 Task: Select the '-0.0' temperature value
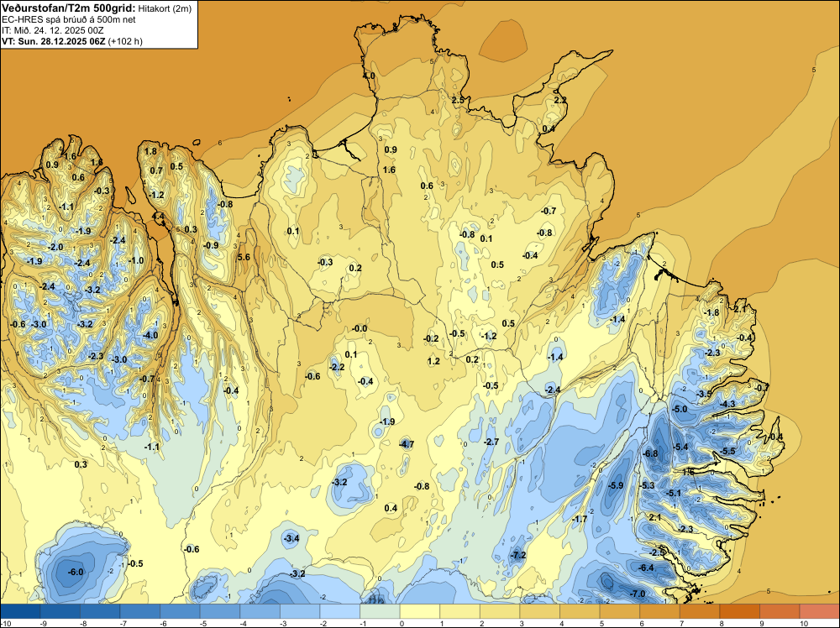point(360,328)
